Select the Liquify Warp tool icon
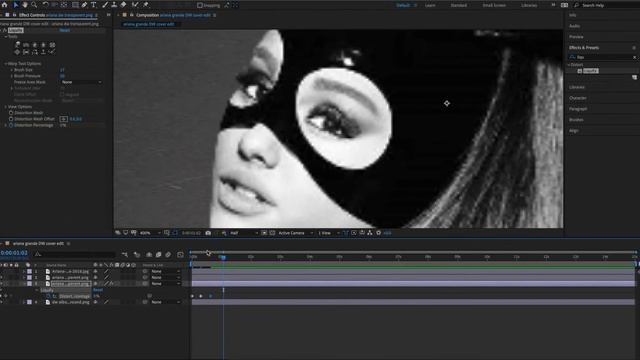The width and height of the screenshot is (640, 360). click(18, 44)
